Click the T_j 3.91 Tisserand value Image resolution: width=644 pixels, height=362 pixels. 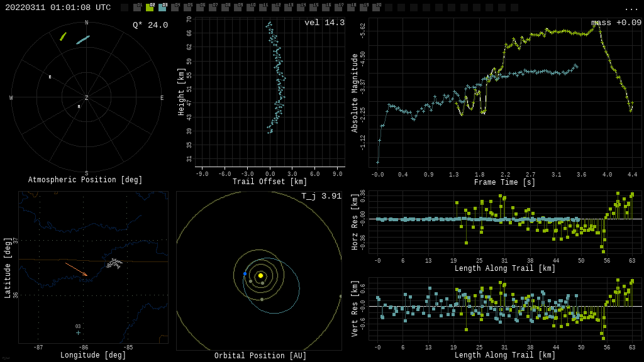(321, 196)
